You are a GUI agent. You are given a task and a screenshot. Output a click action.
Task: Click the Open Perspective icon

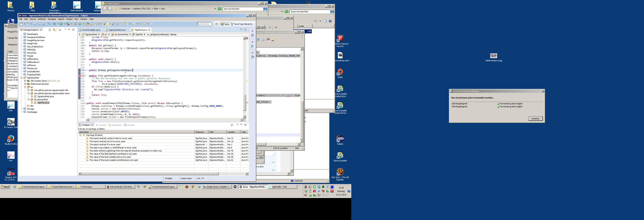click(217, 24)
